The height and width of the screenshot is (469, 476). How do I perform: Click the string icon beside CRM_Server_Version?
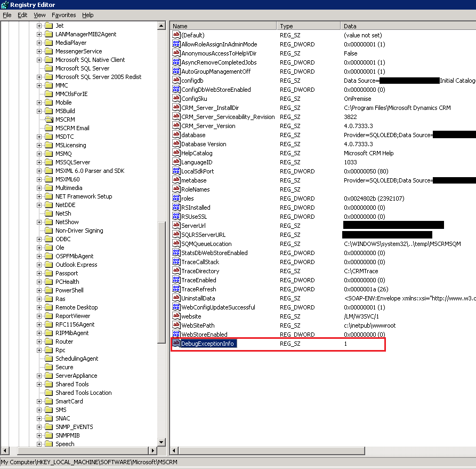click(x=176, y=125)
